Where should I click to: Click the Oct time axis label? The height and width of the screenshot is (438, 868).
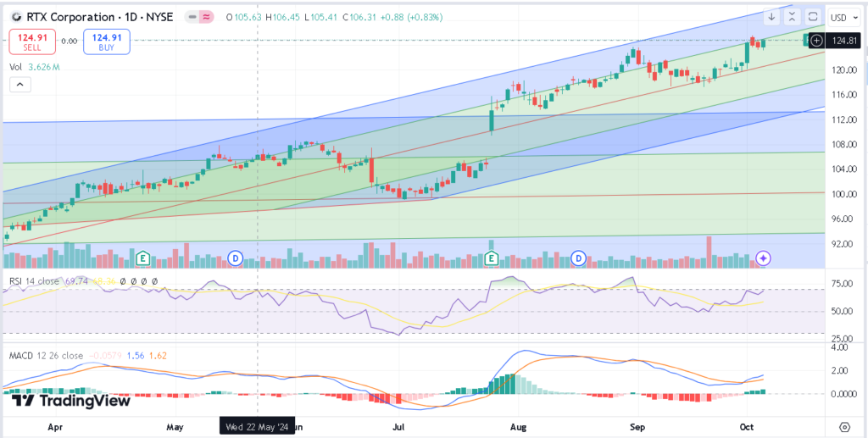click(x=748, y=427)
